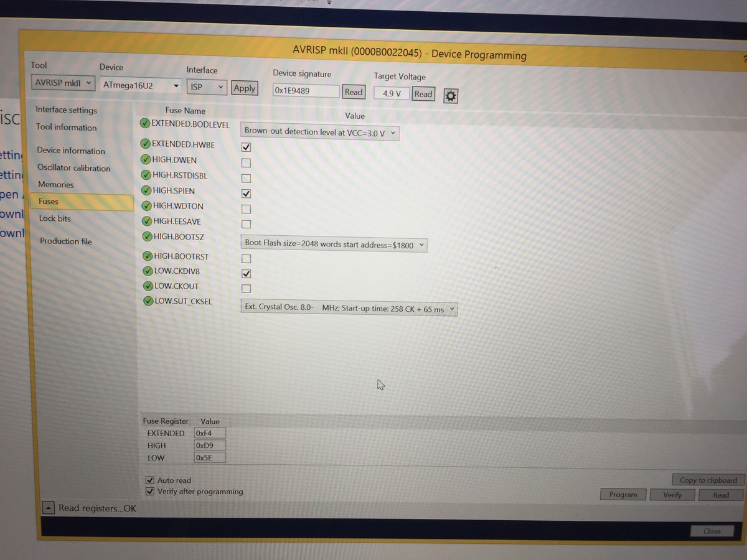
Task: Click Read next to Target Voltage
Action: coord(423,94)
